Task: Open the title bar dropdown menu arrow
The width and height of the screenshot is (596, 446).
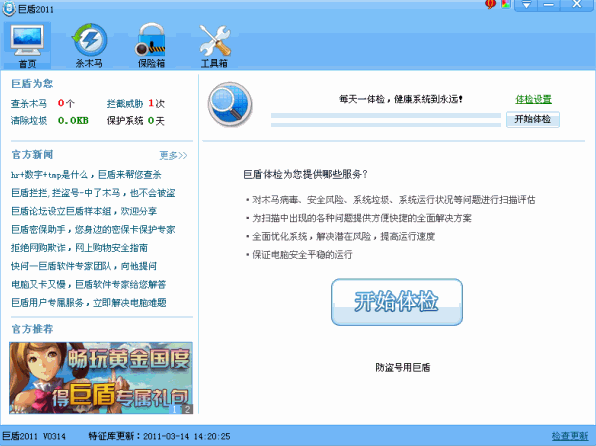Action: [526, 5]
